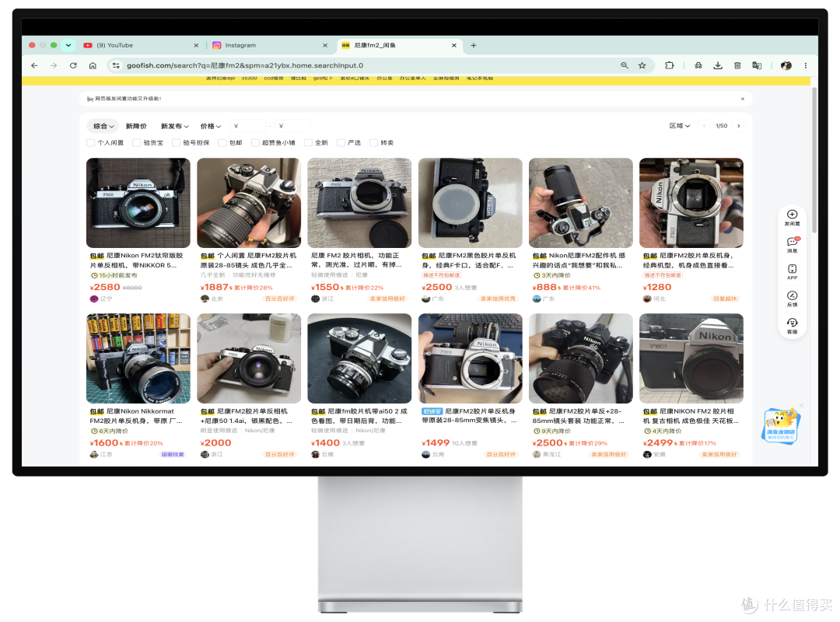Expand the 综合 sort dropdown

point(103,126)
